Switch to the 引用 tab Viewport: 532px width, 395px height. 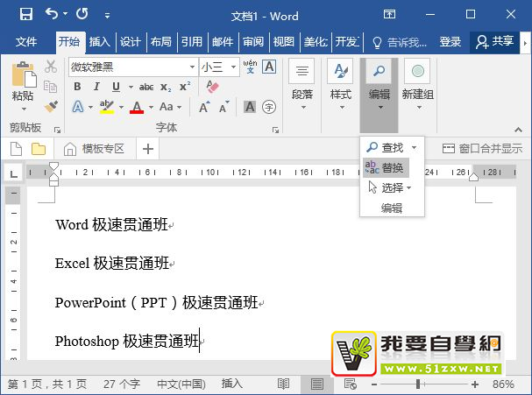(192, 42)
